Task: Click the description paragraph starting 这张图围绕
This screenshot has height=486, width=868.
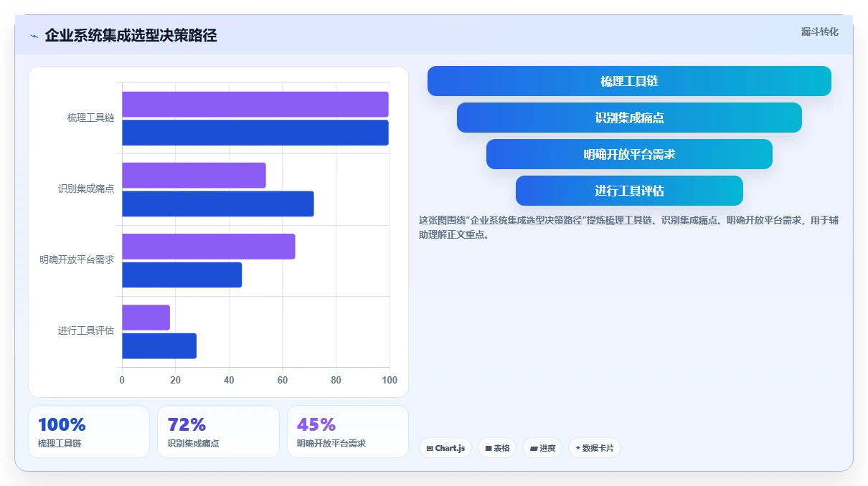Action: click(x=628, y=227)
